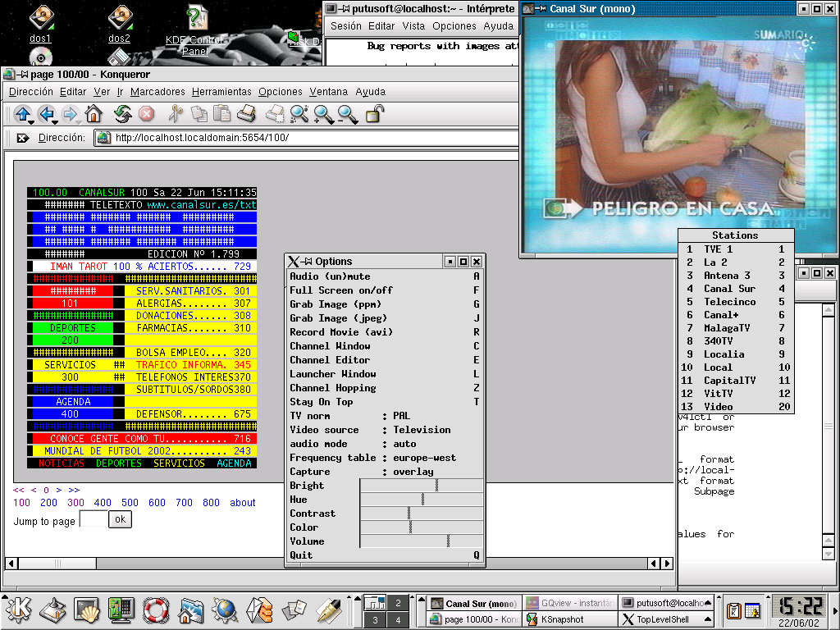Click the Contrast slider handle

[409, 514]
